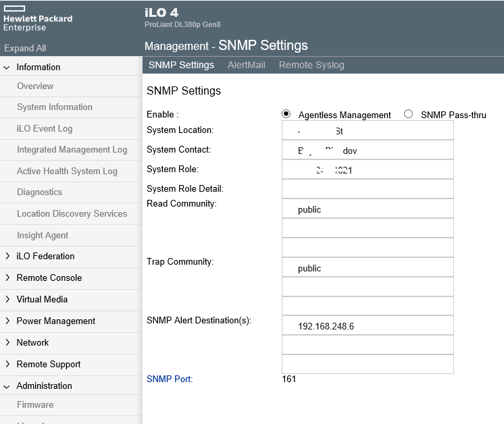Open the Firmware page under Administration
This screenshot has height=424, width=504.
coord(35,405)
